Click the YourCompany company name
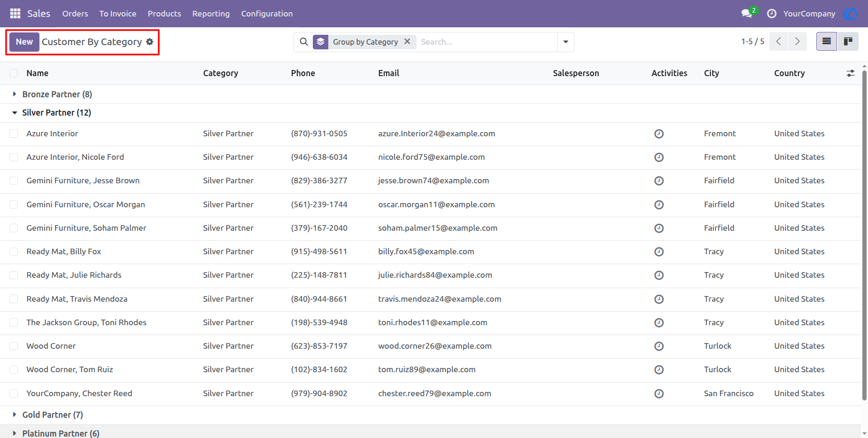This screenshot has height=438, width=868. coord(809,14)
